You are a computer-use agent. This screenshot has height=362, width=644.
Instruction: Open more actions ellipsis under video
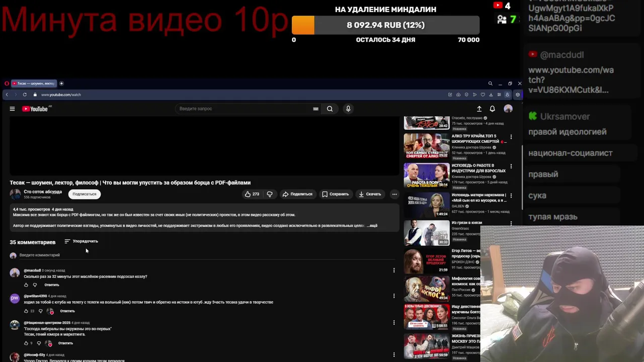(x=394, y=194)
